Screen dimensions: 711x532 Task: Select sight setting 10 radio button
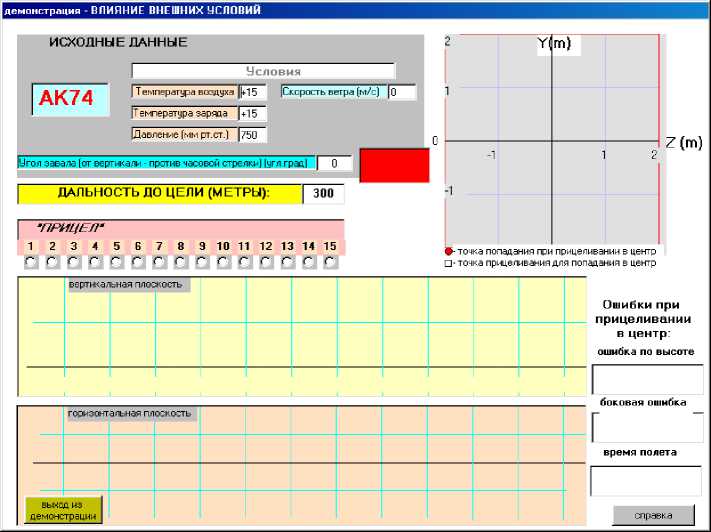click(x=223, y=262)
